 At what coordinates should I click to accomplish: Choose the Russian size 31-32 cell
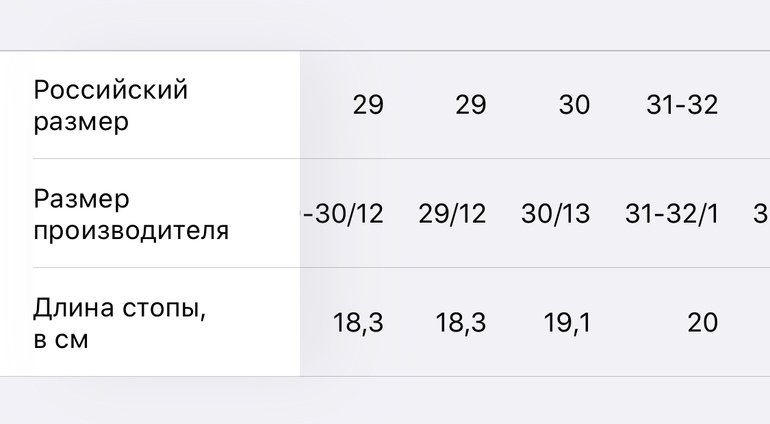coord(682,105)
